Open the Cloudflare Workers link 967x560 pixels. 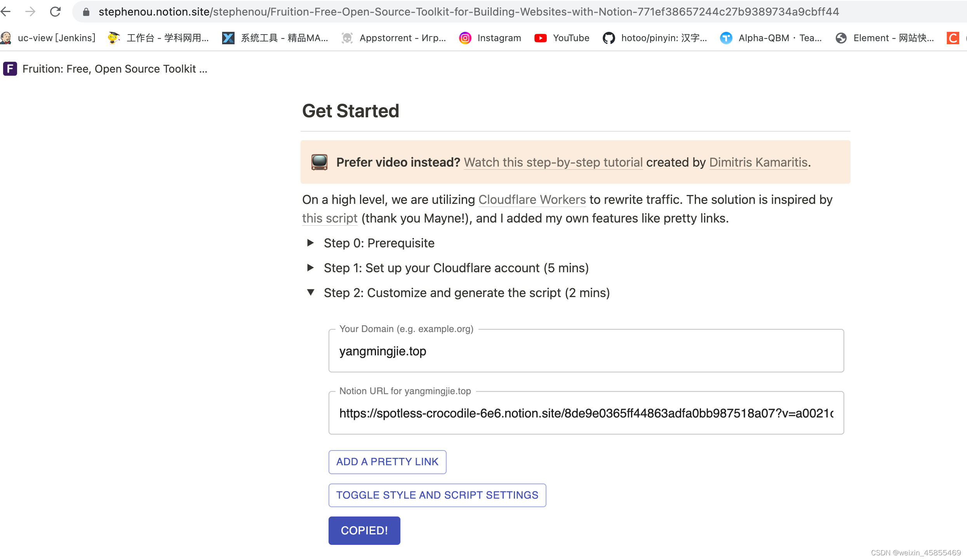tap(532, 199)
